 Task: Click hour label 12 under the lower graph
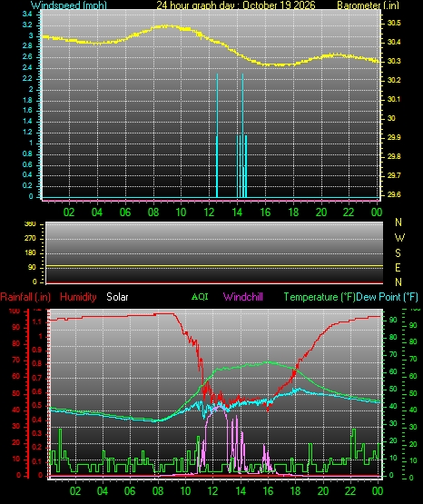212,491
